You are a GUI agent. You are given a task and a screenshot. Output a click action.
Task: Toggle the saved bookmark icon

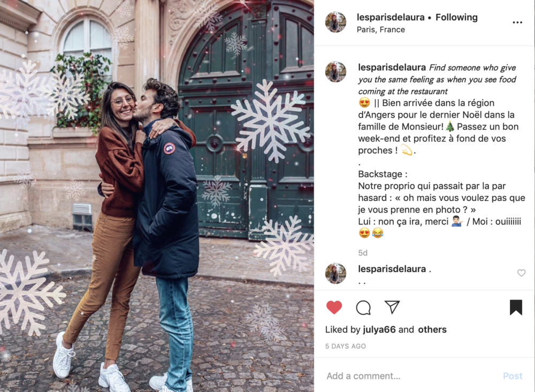516,307
